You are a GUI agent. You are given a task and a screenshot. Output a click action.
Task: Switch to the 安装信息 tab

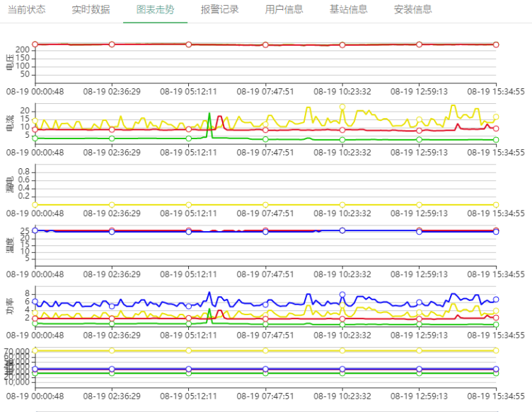coord(412,10)
